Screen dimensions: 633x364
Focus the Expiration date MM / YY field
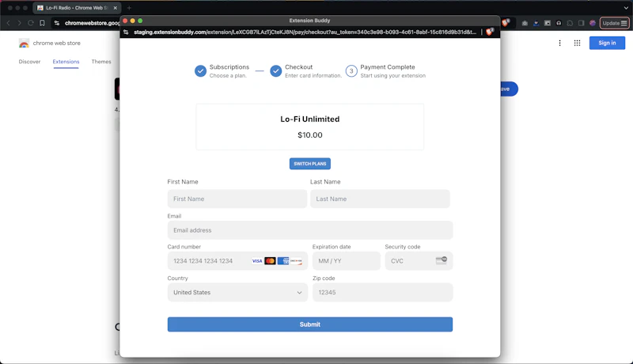(x=347, y=260)
